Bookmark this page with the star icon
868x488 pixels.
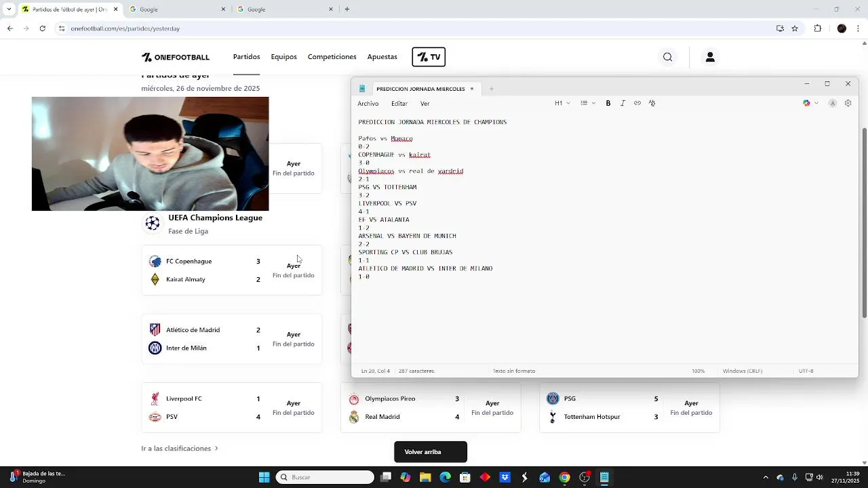[795, 28]
